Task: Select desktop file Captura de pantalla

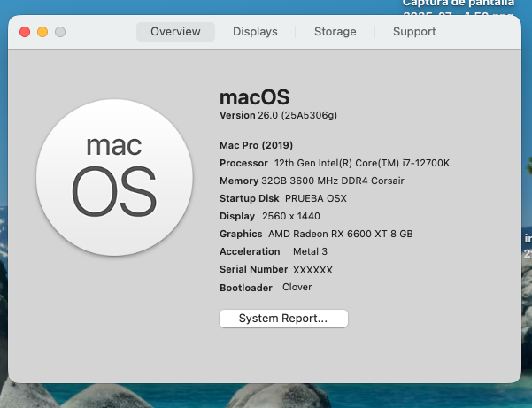Action: (458, 7)
